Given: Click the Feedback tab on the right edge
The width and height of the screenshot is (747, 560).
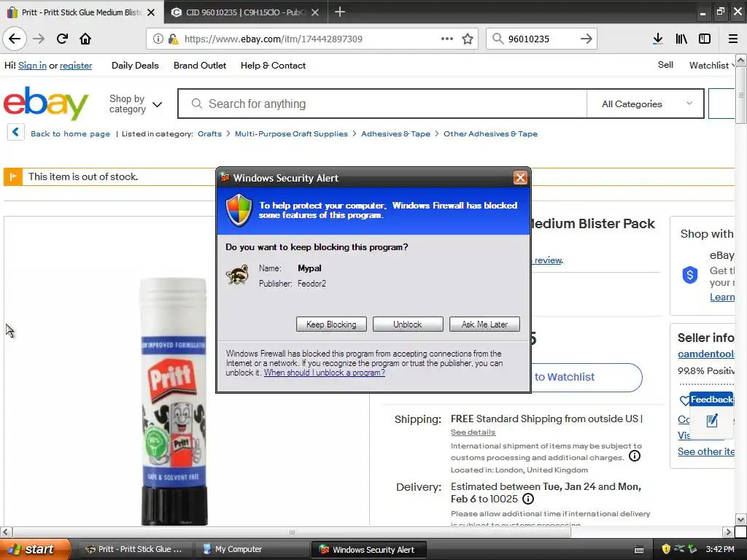Looking at the screenshot, I should point(712,400).
